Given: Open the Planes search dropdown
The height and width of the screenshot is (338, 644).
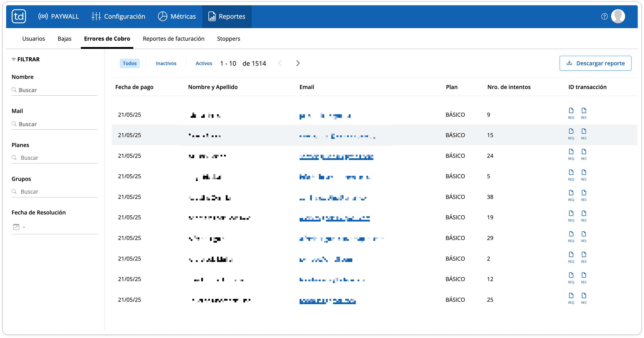Looking at the screenshot, I should [54, 158].
